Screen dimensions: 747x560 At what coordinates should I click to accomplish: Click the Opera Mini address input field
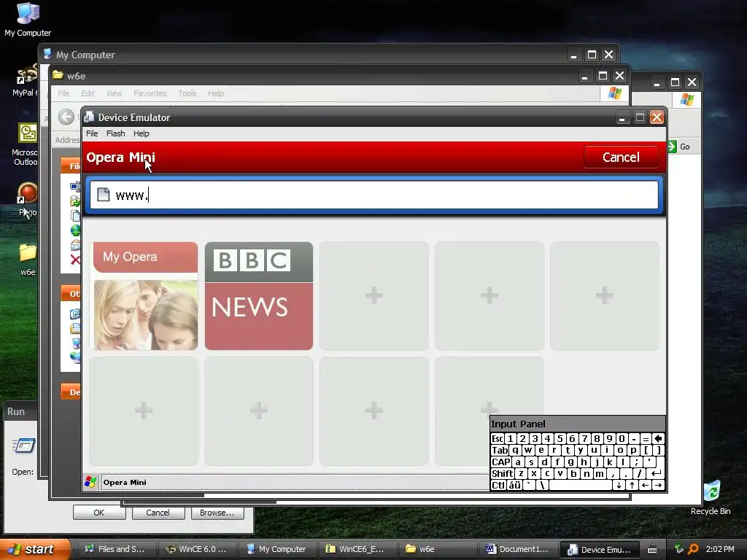(x=374, y=195)
